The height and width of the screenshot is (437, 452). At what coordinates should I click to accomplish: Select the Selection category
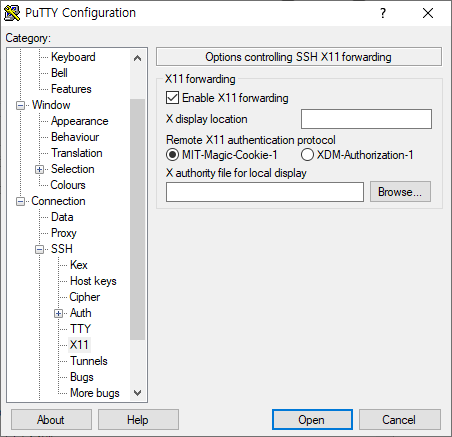pyautogui.click(x=73, y=169)
